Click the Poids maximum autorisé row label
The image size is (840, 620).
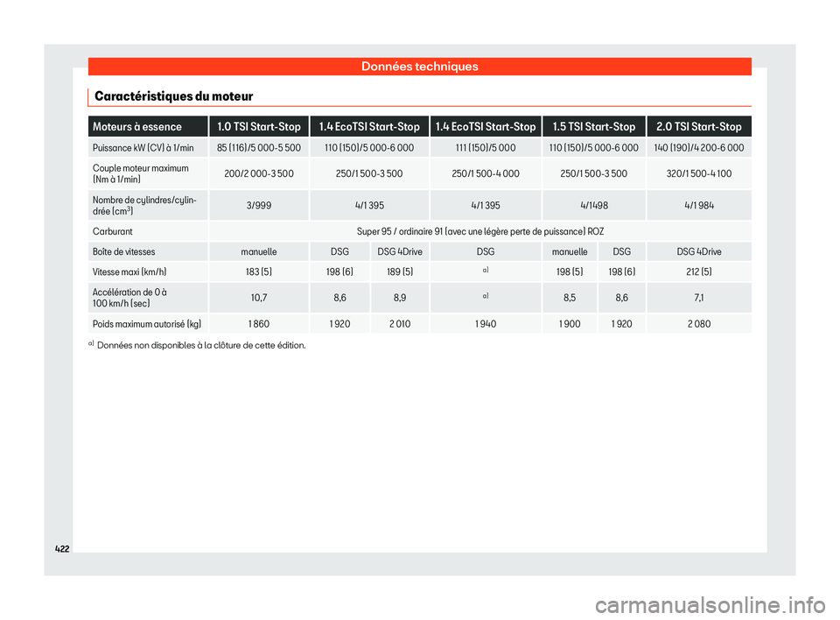tap(140, 323)
